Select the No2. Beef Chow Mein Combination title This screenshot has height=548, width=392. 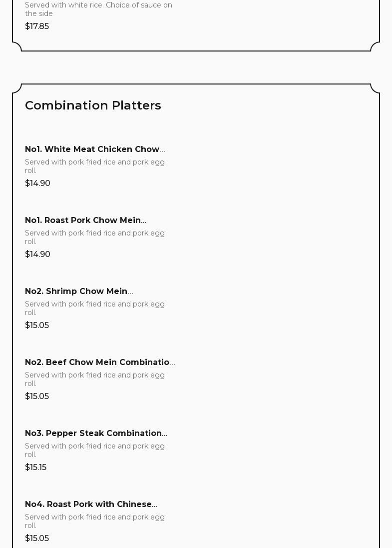(100, 362)
